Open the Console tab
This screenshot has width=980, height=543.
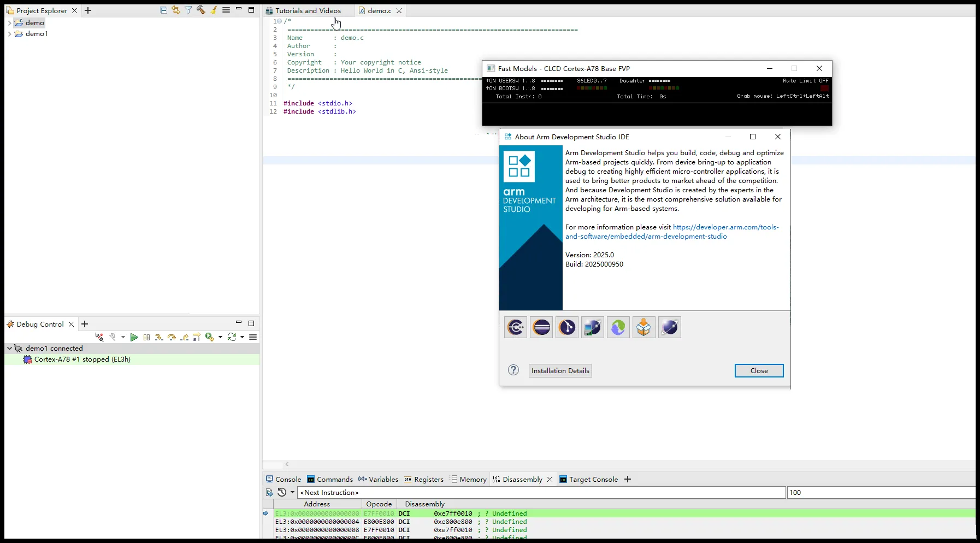[x=284, y=479]
